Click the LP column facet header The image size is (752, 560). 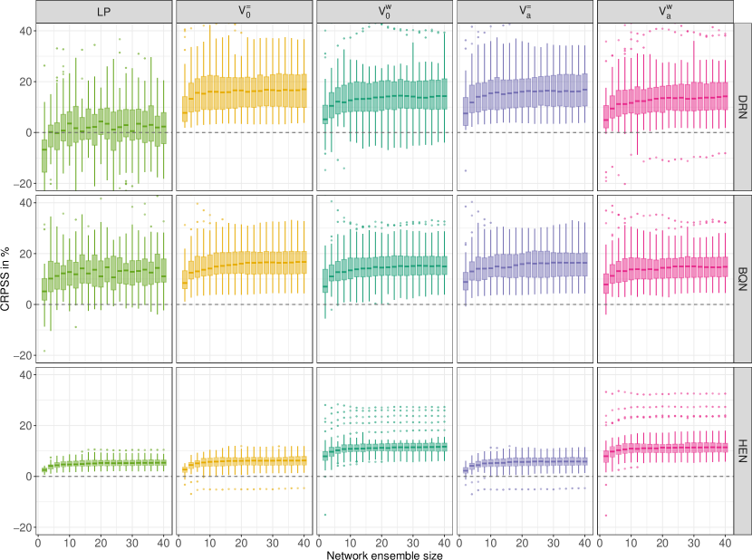[103, 12]
